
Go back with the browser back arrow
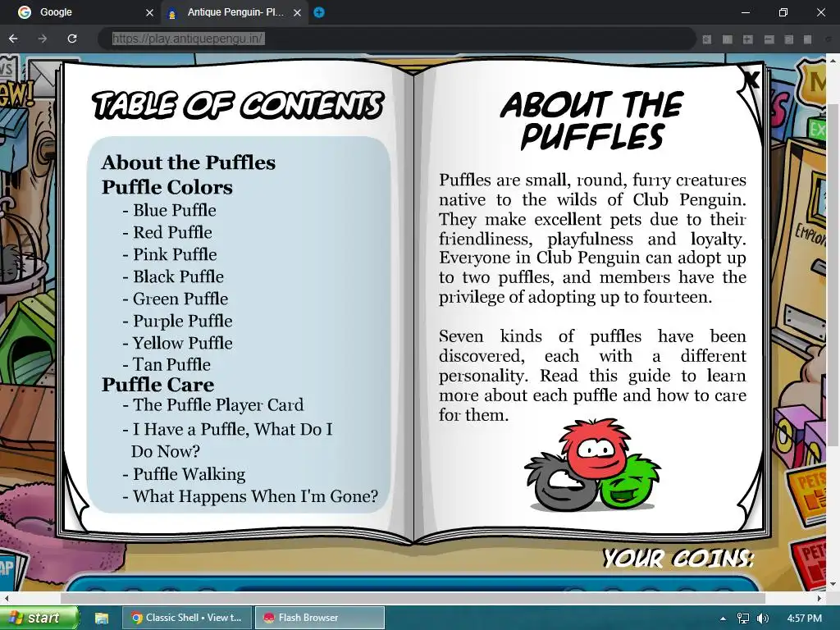(13, 39)
